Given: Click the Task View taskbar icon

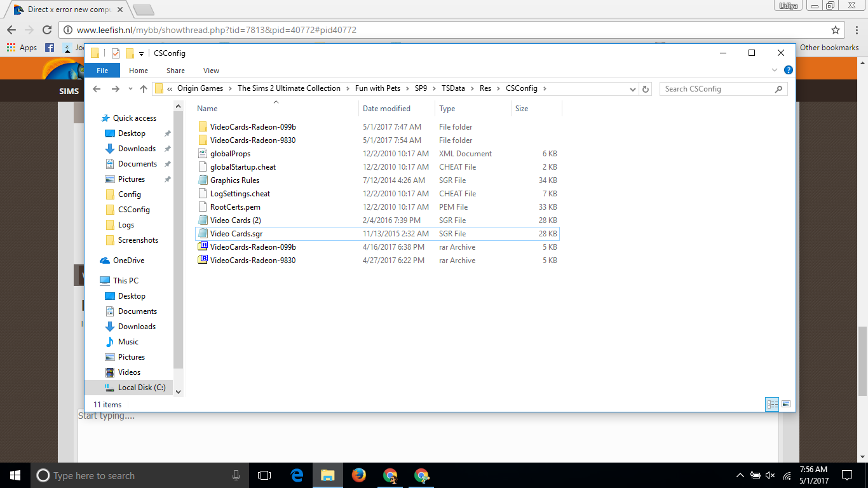Looking at the screenshot, I should [264, 475].
